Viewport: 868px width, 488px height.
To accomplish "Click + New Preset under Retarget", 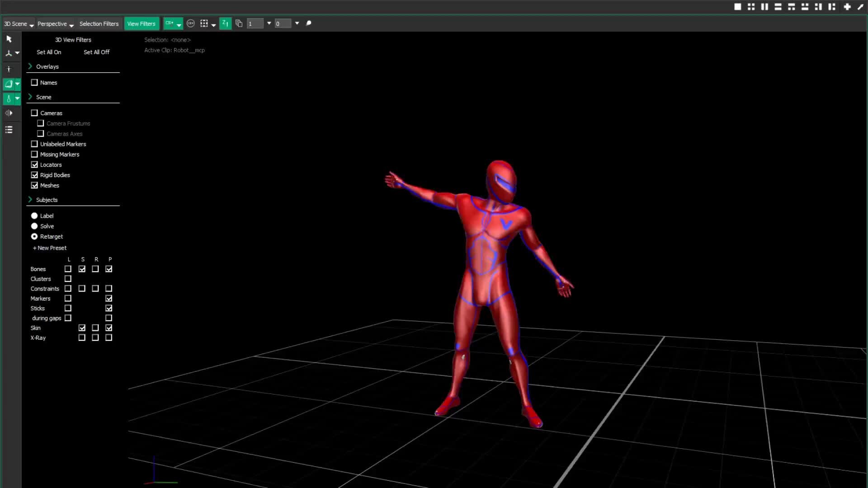I will pos(49,248).
